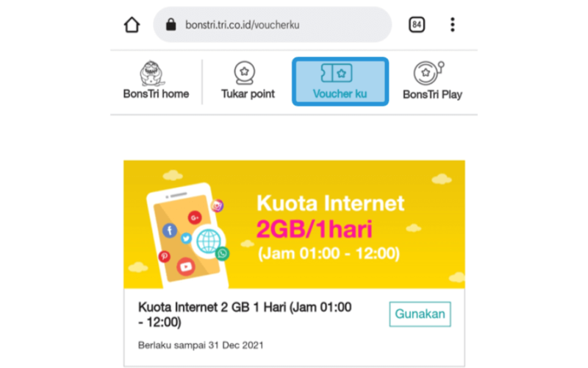This screenshot has height=368, width=588.
Task: Click the BonsTri Play joystick icon
Action: point(429,73)
